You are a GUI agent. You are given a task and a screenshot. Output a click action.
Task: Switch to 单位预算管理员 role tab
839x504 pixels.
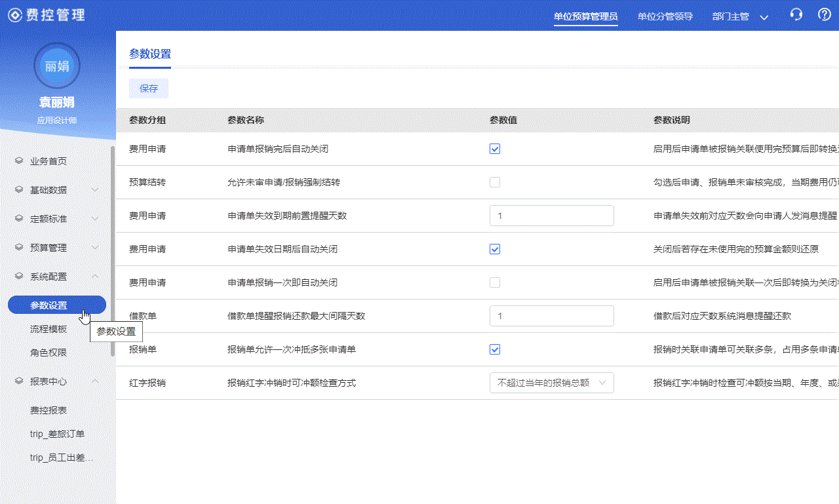585,16
